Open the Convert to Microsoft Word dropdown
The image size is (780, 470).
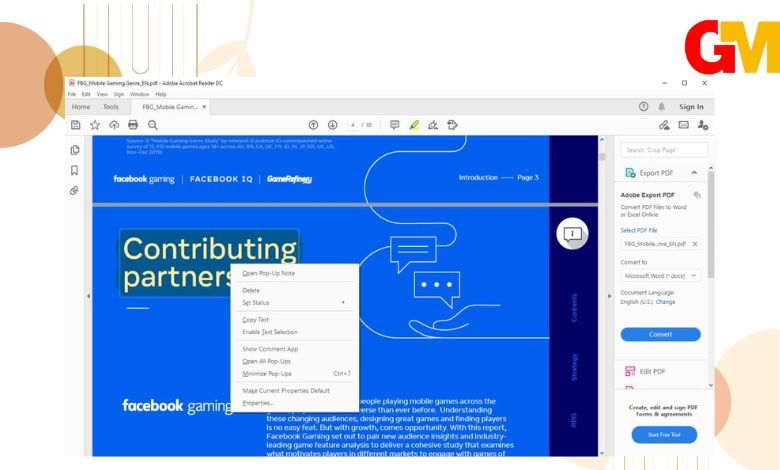pyautogui.click(x=661, y=276)
